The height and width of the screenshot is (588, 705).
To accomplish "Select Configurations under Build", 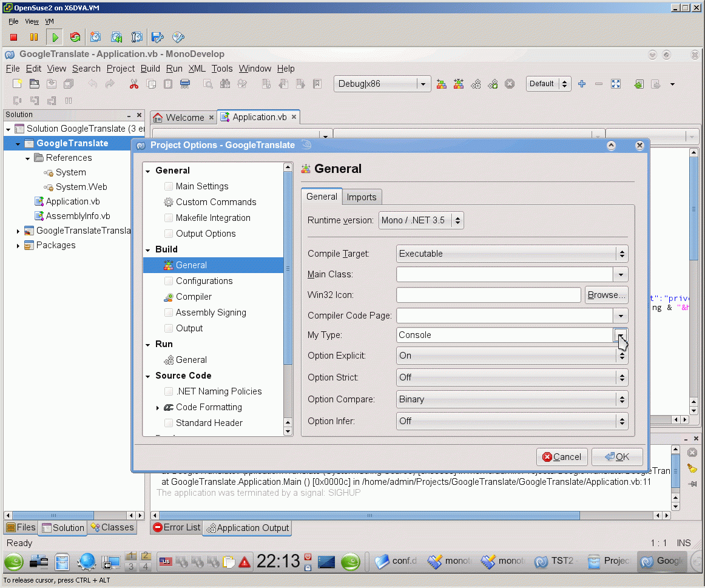I will pyautogui.click(x=204, y=281).
